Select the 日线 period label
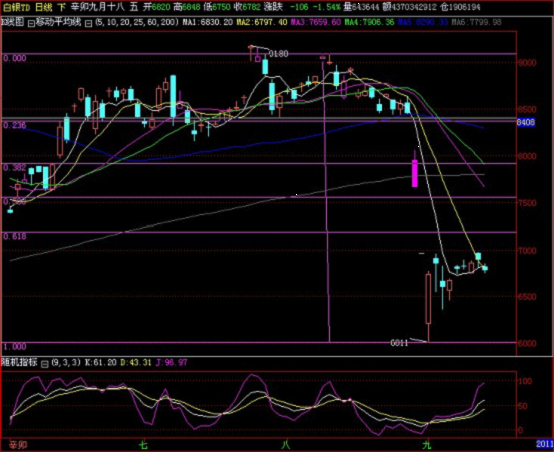 43,7
